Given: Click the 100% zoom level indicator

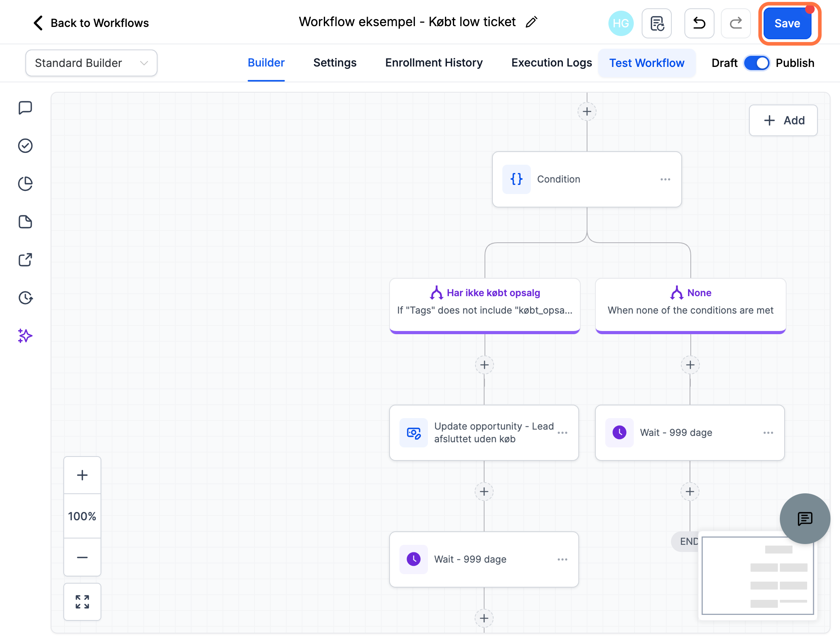Looking at the screenshot, I should pos(82,516).
